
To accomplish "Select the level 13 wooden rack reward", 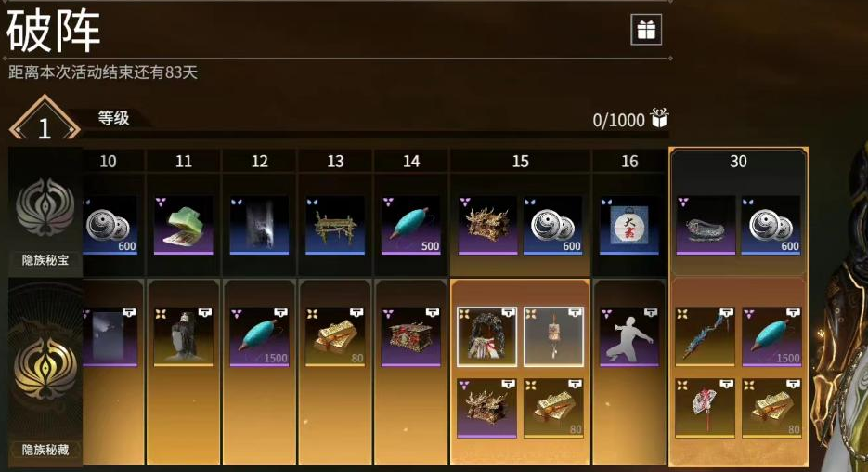I will point(335,225).
